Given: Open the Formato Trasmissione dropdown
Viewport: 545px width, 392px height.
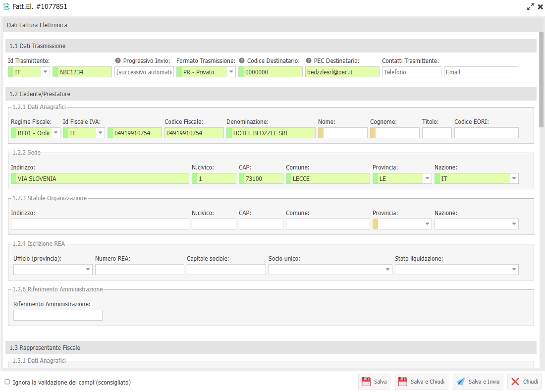Looking at the screenshot, I should (231, 72).
